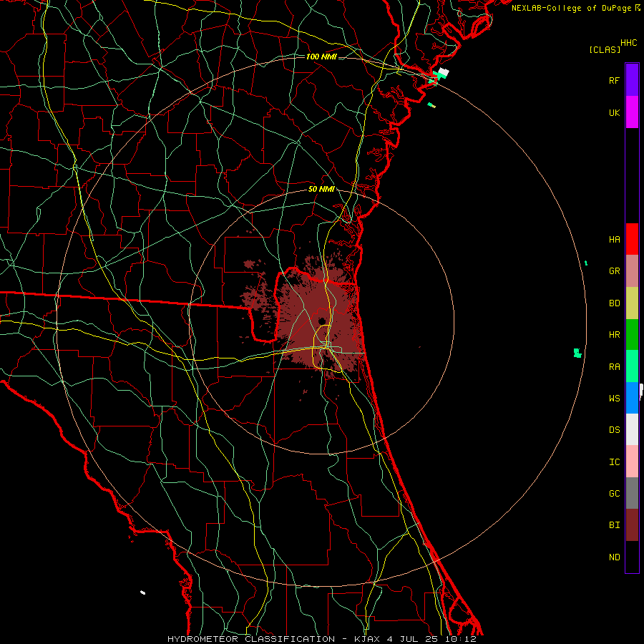The image size is (644, 644).
Task: Click the HHC product label
Action: (x=628, y=43)
